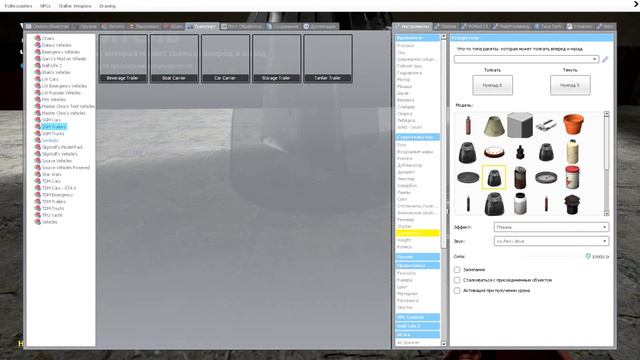This screenshot has width=640, height=360.
Task: Select Garry's Mod on Wheels category
Action: coord(64,59)
